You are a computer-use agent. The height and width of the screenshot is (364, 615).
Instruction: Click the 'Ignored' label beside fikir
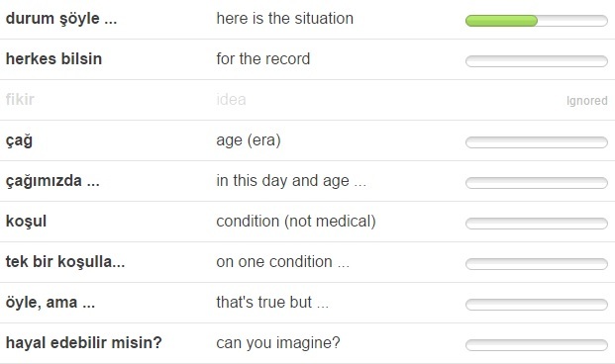[x=587, y=101]
